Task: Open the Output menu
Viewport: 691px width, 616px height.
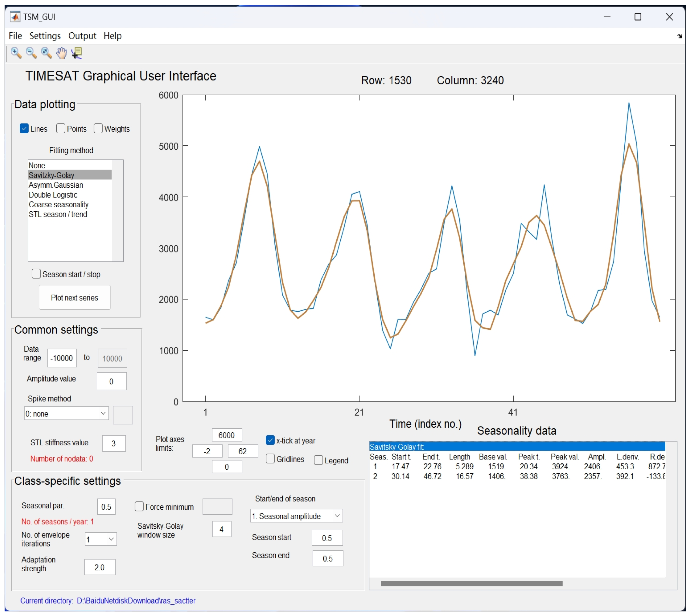Action: [82, 36]
